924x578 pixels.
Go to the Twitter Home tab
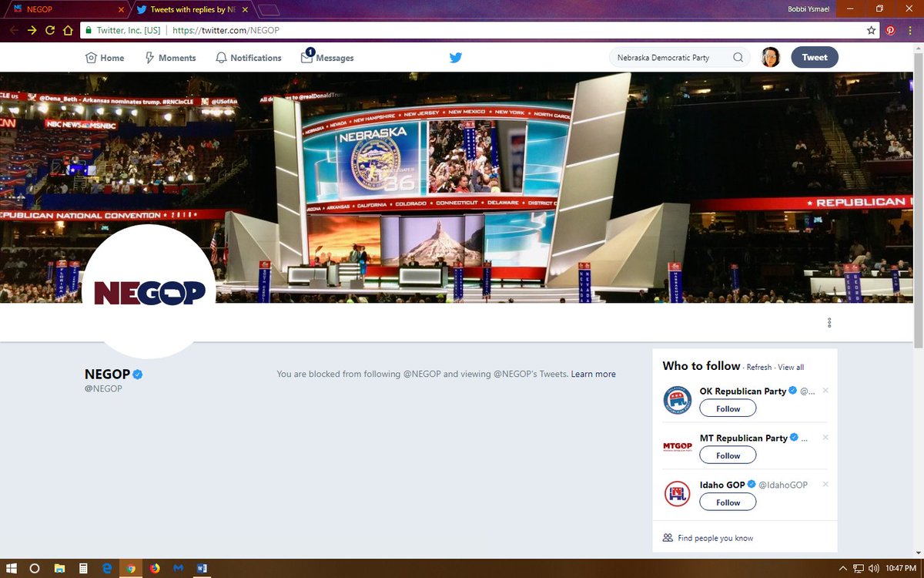[104, 58]
